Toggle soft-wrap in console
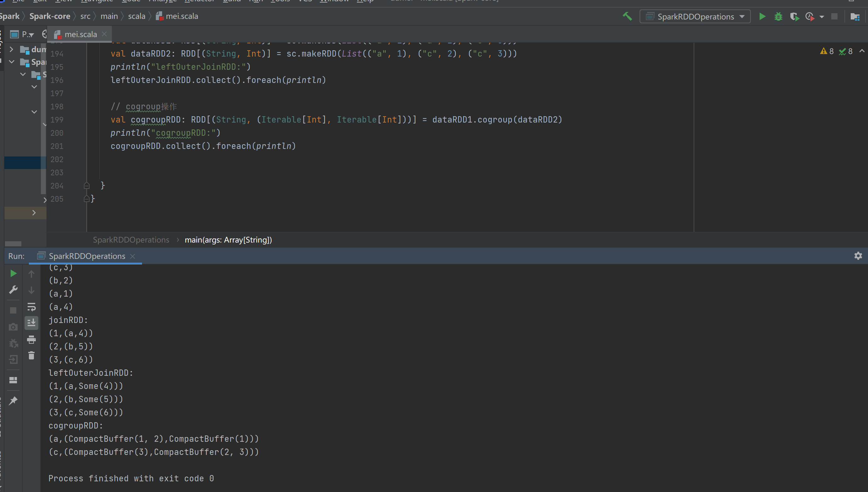The image size is (868, 492). [x=31, y=307]
